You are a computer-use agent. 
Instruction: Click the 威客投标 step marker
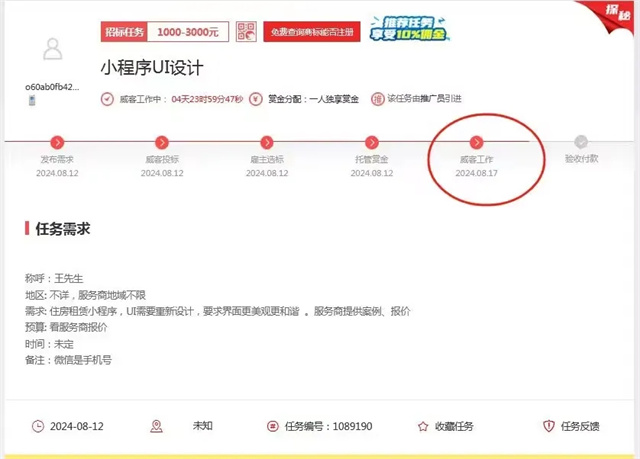tap(162, 142)
